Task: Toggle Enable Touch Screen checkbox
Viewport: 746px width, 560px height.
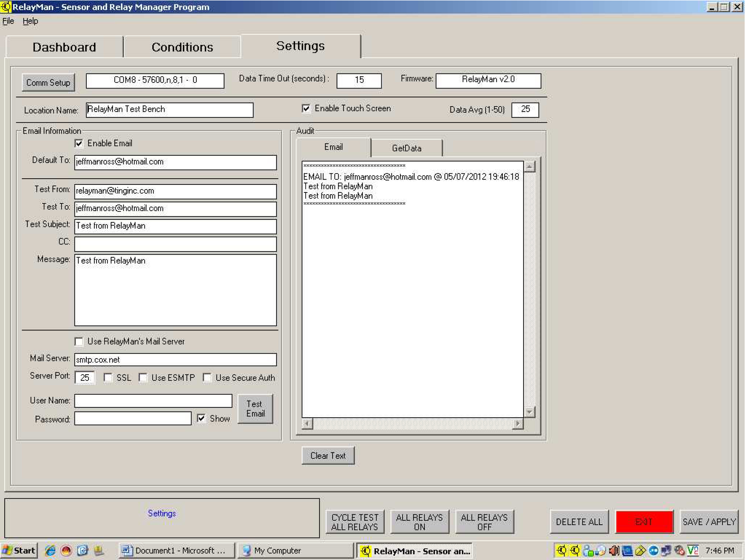Action: coord(306,108)
